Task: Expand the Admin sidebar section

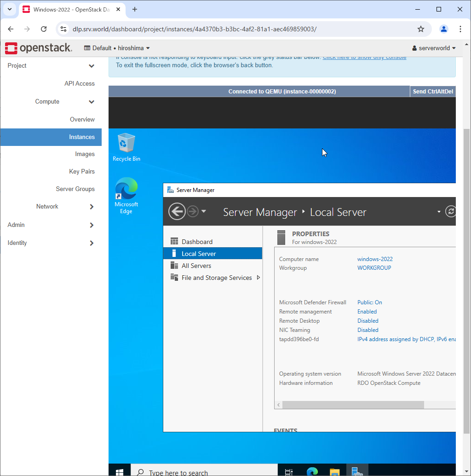Action: point(51,225)
